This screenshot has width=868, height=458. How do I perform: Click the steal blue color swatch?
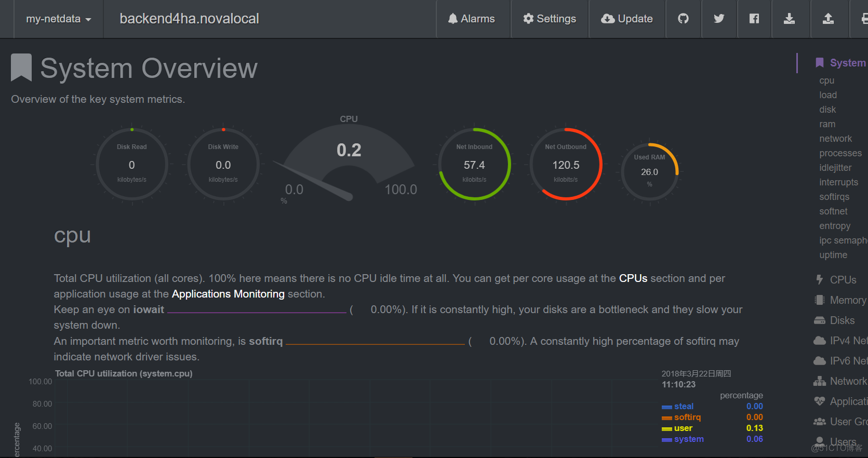point(667,407)
